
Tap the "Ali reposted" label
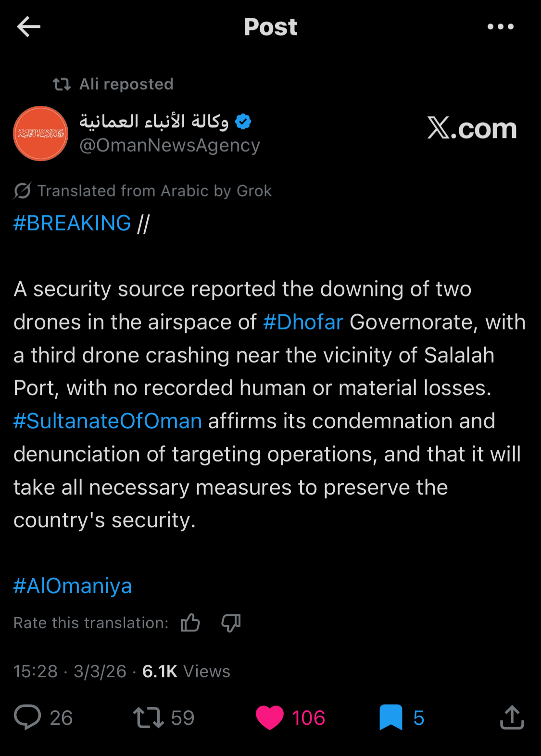click(x=126, y=84)
